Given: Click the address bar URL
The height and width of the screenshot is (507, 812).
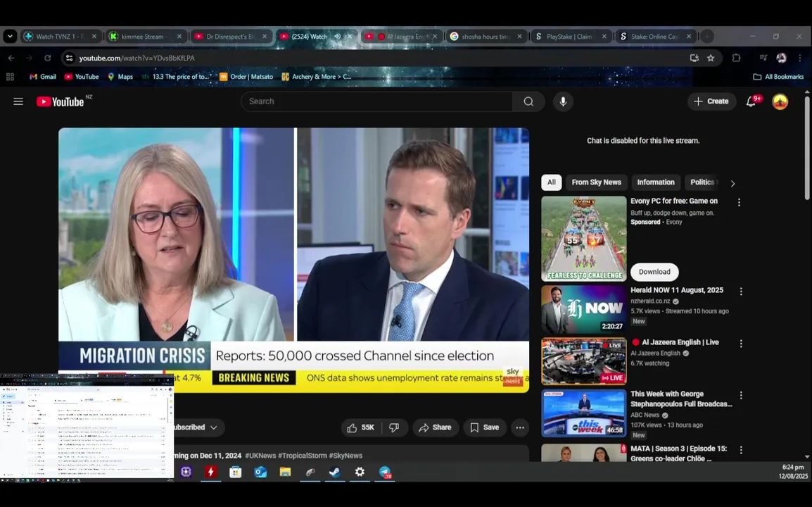Looking at the screenshot, I should pos(137,58).
